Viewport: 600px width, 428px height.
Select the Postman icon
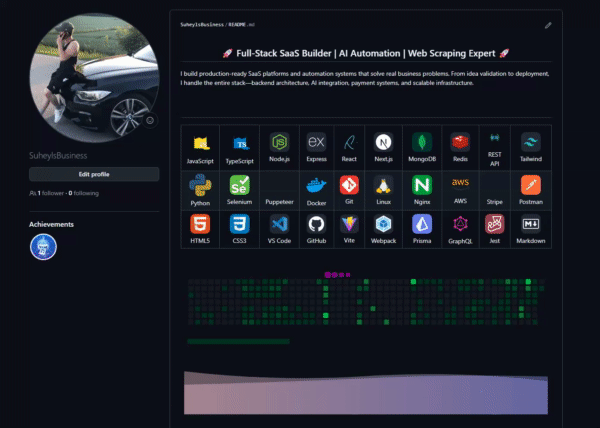[x=530, y=186]
